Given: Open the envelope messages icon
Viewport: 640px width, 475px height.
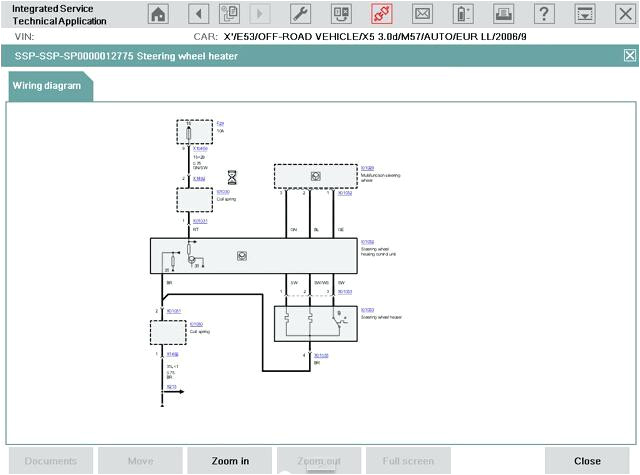Looking at the screenshot, I should coord(422,13).
